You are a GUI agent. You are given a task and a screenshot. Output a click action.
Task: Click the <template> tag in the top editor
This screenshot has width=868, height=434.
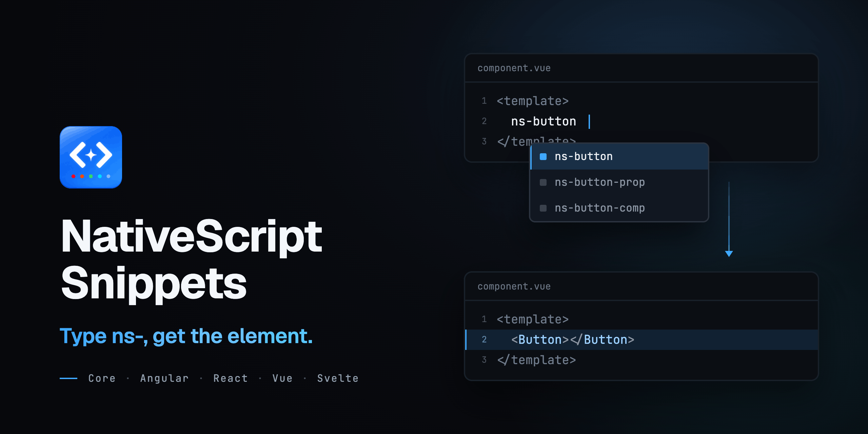pyautogui.click(x=533, y=101)
